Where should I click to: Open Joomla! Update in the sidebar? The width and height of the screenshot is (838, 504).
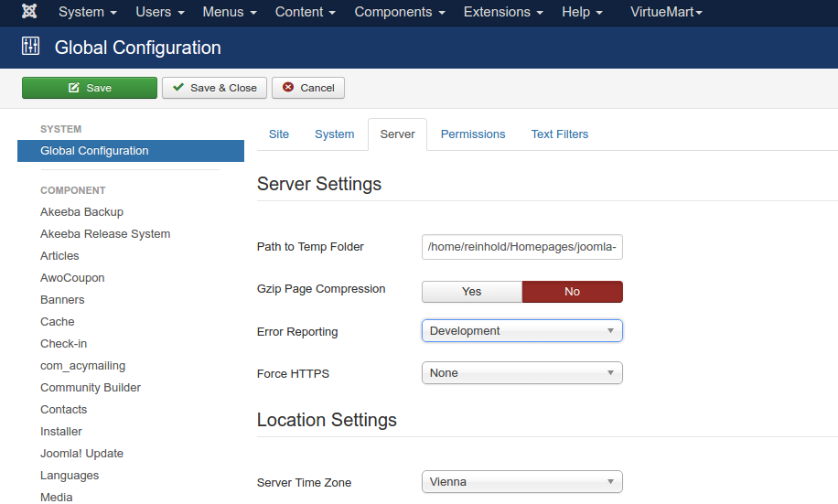tap(81, 454)
